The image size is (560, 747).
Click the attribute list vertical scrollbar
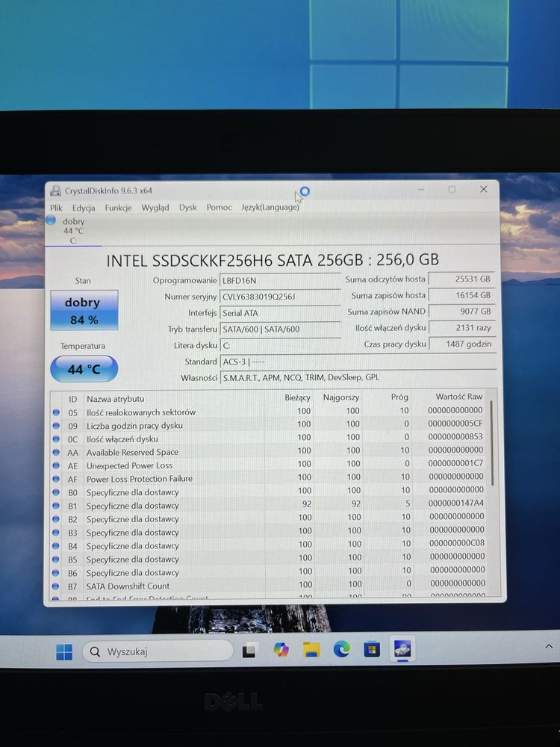pyautogui.click(x=491, y=443)
